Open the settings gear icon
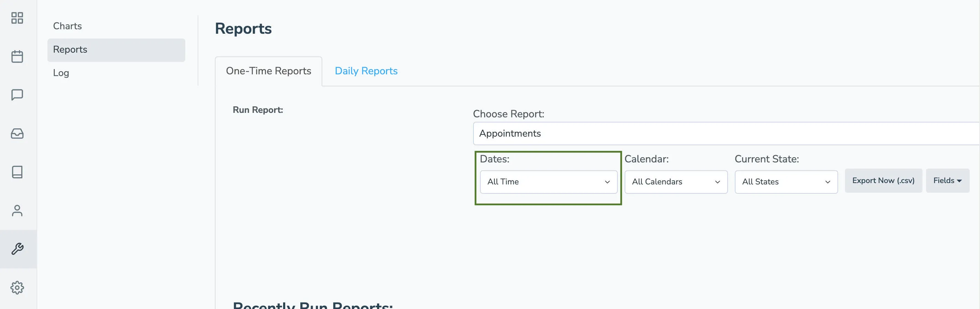The image size is (980, 309). [x=17, y=287]
